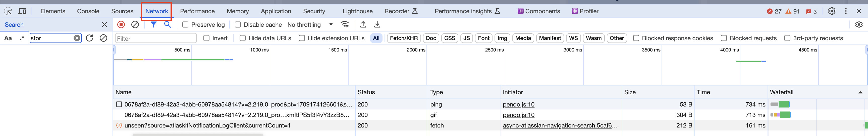
Task: Open the DevTools three-dot menu
Action: click(845, 11)
